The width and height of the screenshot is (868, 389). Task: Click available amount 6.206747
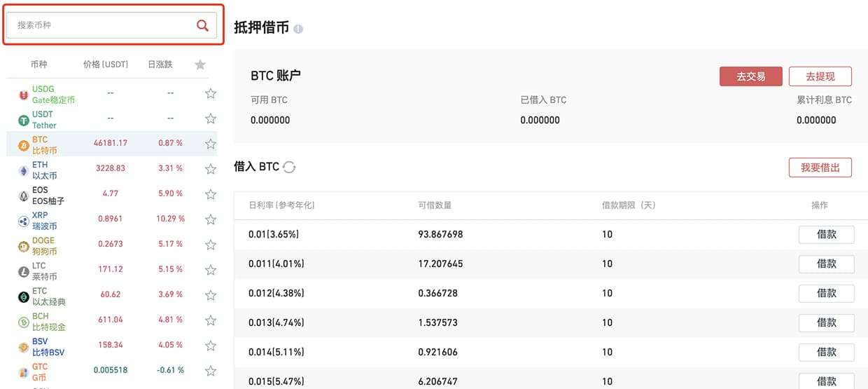point(437,381)
